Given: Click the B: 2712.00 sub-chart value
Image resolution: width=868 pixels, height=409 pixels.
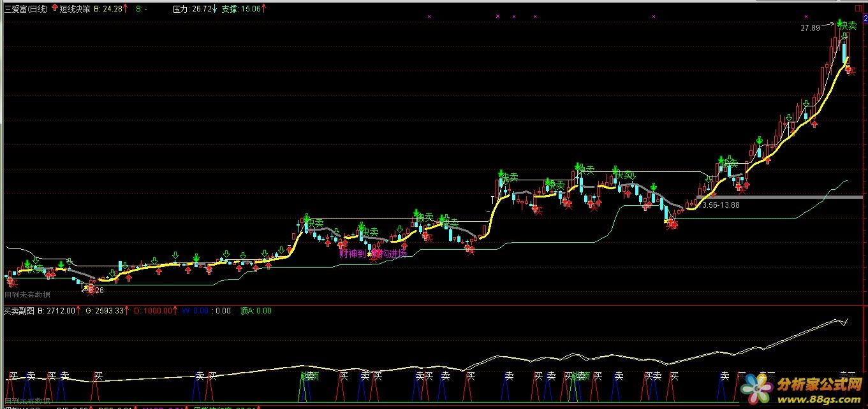Looking at the screenshot, I should coord(55,311).
